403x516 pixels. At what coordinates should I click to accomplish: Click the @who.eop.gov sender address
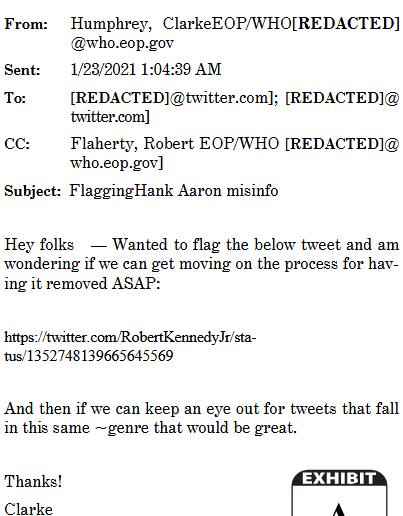[122, 43]
